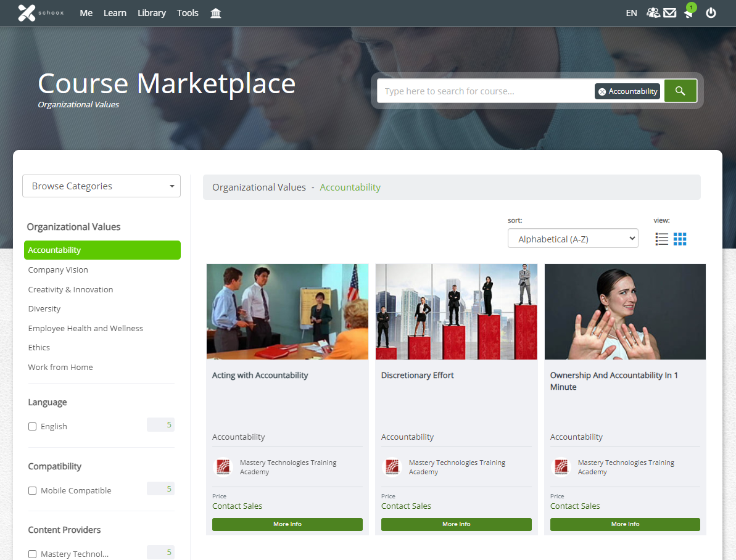This screenshot has height=560, width=736.
Task: Click Organizational Values breadcrumb
Action: [259, 187]
